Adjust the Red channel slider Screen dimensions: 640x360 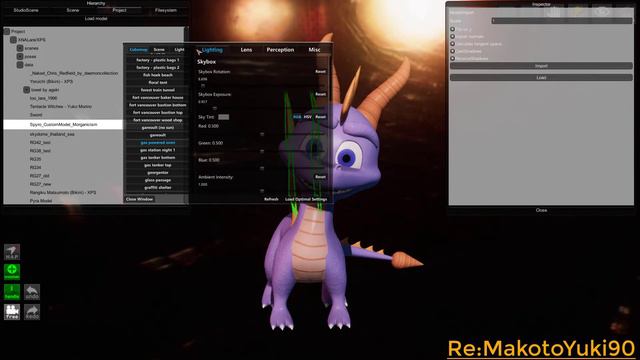[x=262, y=134]
